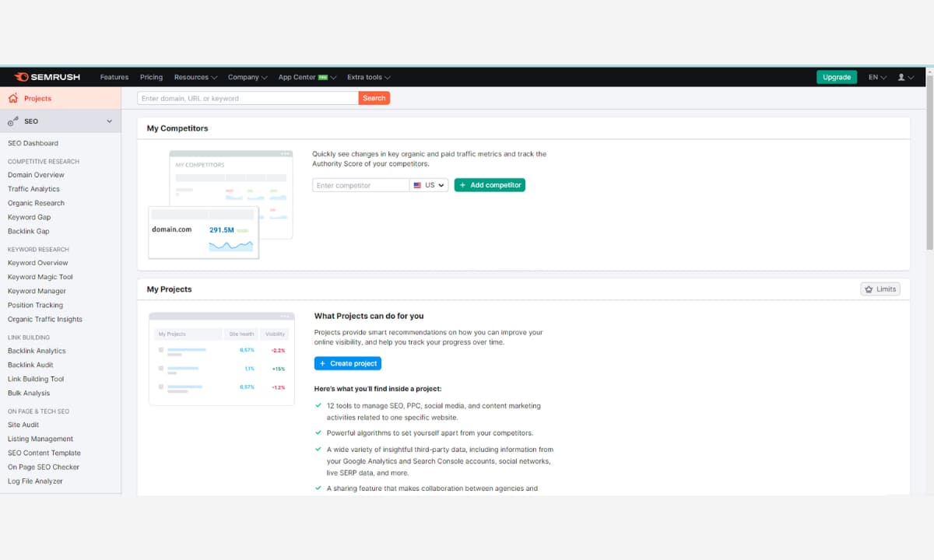Open the Resources dropdown menu
The image size is (934, 560).
tap(195, 77)
